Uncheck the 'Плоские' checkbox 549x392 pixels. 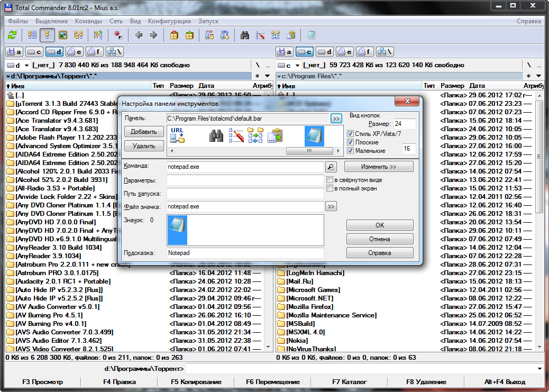coord(350,142)
